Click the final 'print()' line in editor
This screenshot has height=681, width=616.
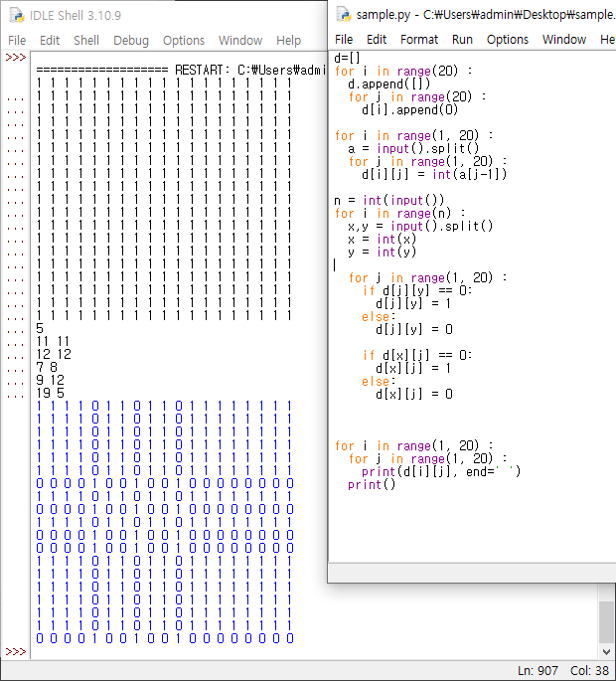click(x=372, y=485)
